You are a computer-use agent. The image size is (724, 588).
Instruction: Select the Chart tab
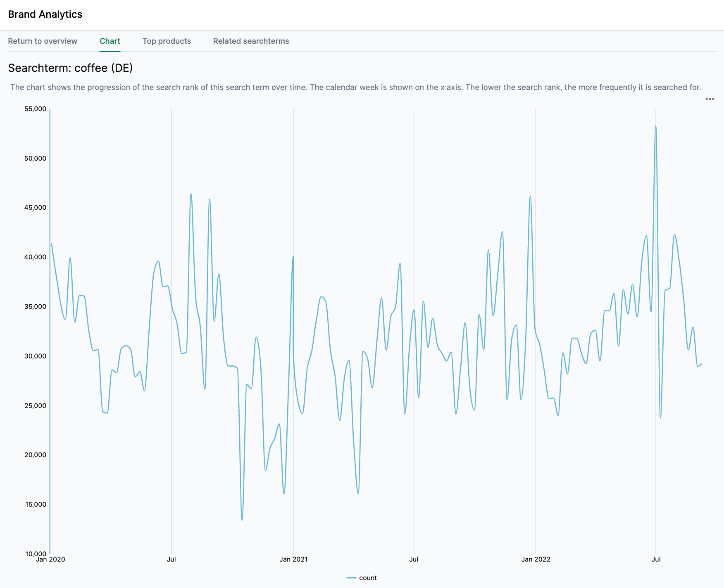click(110, 41)
